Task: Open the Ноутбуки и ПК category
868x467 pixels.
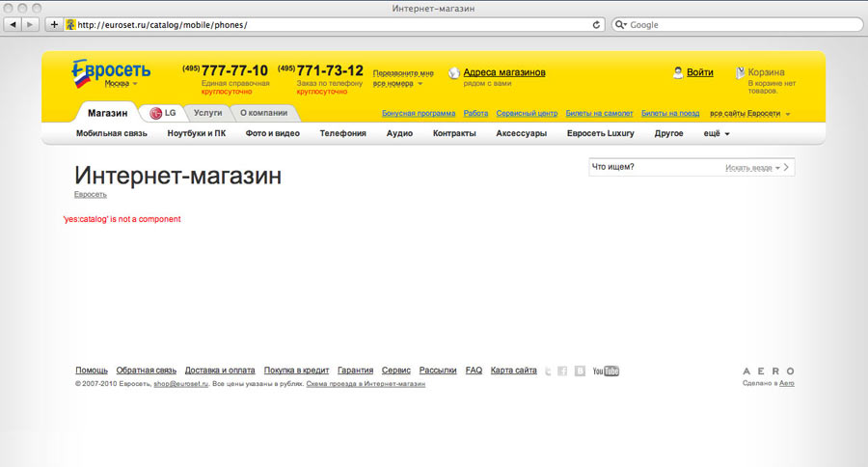Action: coord(197,133)
